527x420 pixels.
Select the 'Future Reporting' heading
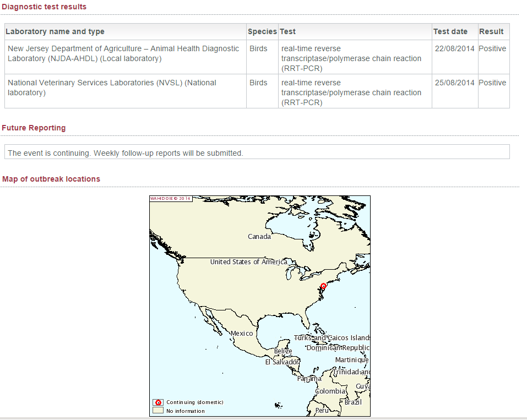point(34,128)
